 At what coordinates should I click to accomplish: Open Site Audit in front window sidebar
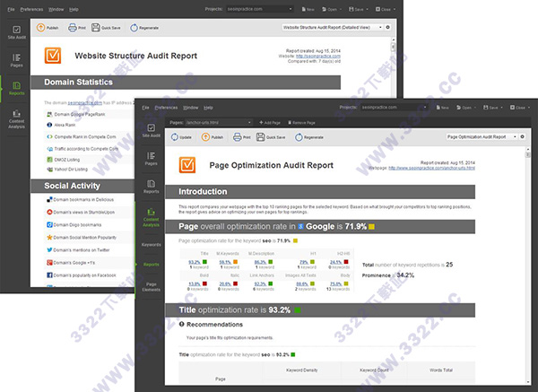coord(151,130)
